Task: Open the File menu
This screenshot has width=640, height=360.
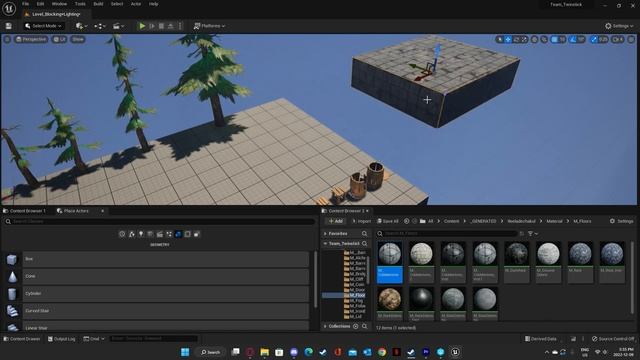Action: click(x=26, y=4)
